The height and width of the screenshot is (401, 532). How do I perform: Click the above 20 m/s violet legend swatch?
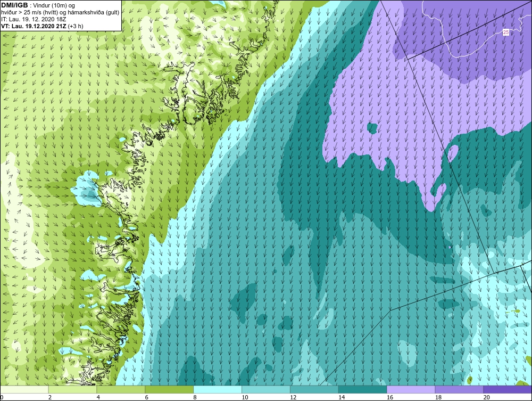508,389
